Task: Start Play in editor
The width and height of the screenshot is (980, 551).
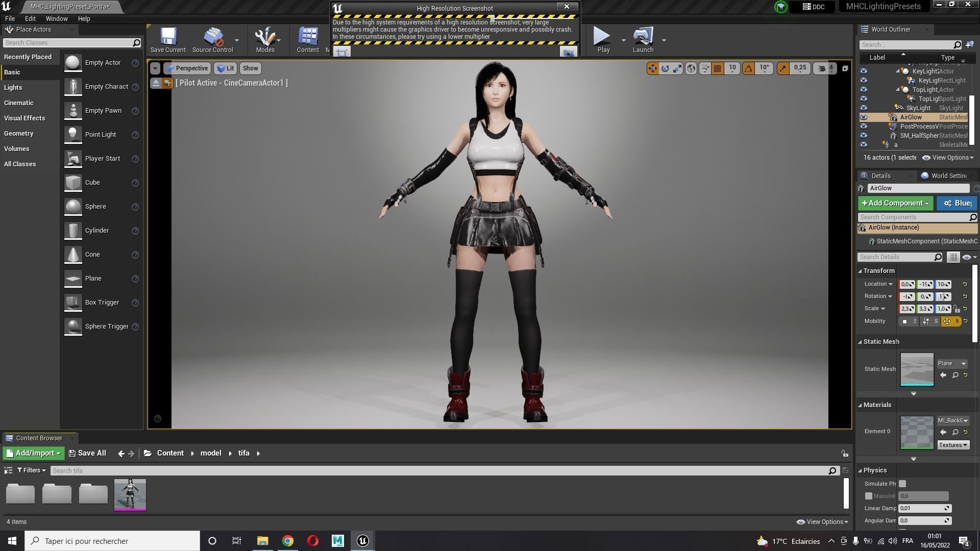Action: 603,40
